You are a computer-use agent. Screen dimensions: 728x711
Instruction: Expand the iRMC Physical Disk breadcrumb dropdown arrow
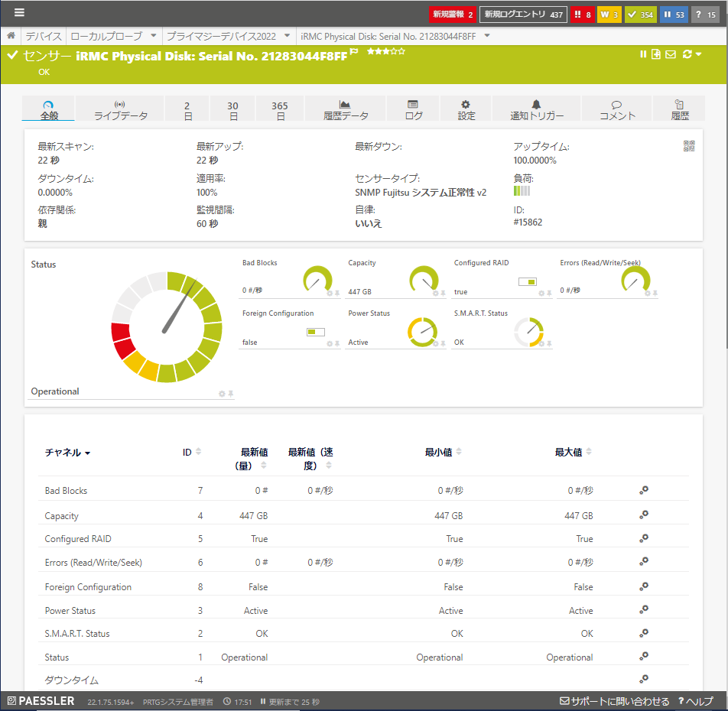(487, 36)
